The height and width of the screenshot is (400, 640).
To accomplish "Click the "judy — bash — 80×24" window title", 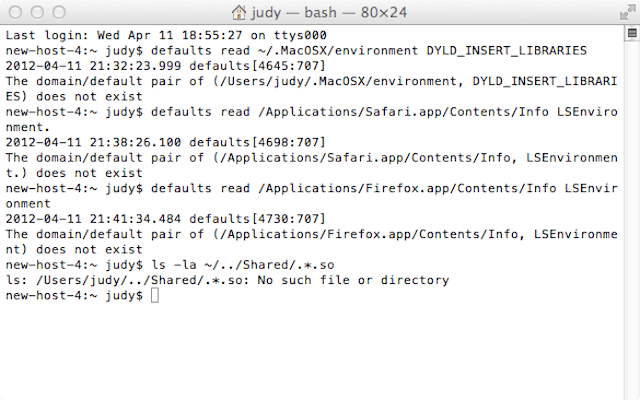I will pos(329,13).
